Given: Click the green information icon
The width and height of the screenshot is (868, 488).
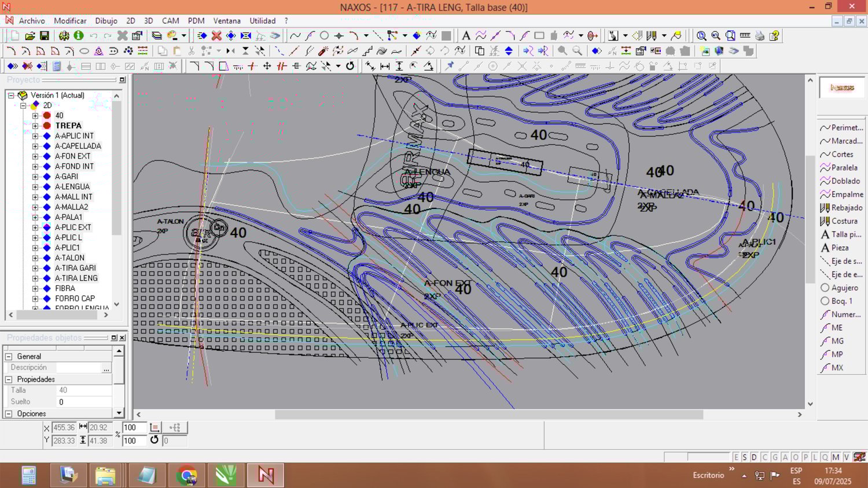Looking at the screenshot, I should point(79,36).
